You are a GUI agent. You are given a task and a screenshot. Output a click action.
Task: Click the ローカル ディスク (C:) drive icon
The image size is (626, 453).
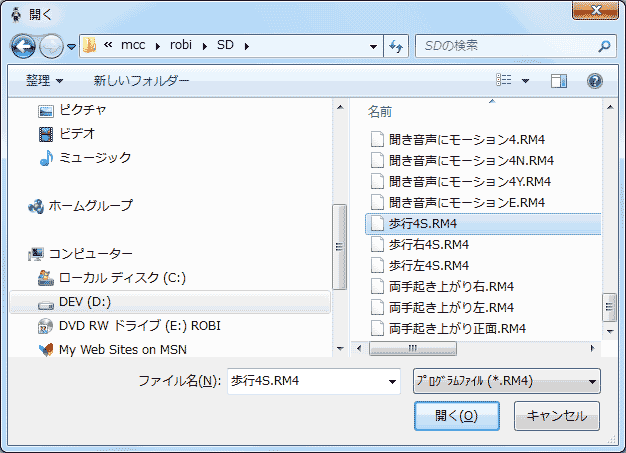click(46, 278)
